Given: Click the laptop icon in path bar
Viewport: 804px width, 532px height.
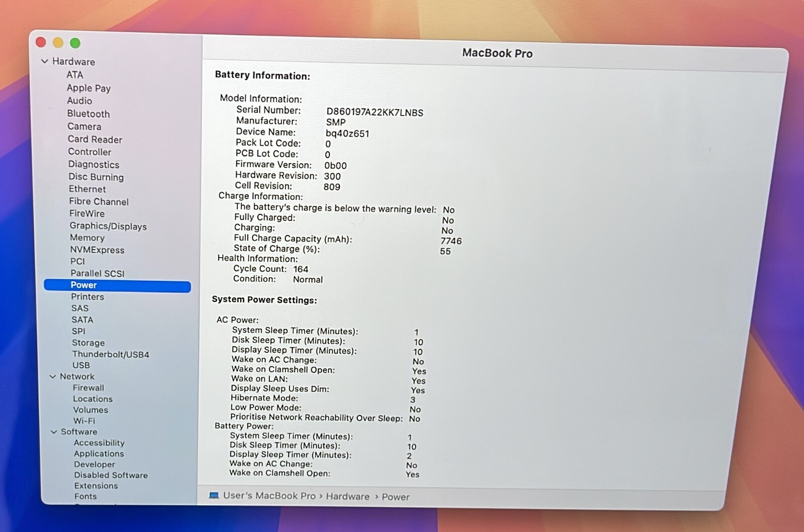Looking at the screenshot, I should point(214,495).
